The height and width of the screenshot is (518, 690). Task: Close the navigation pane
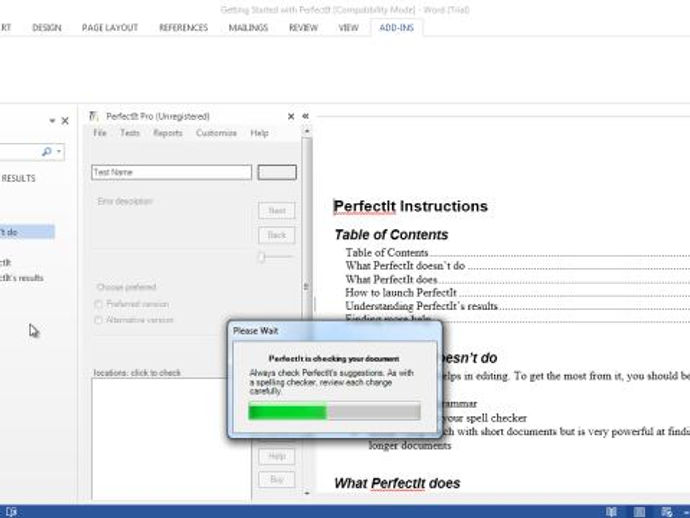(65, 121)
